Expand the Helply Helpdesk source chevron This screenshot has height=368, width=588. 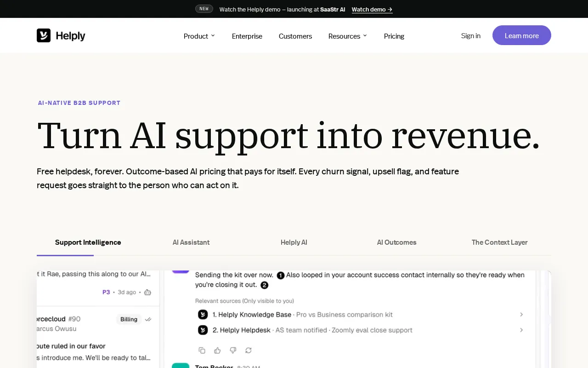point(521,330)
